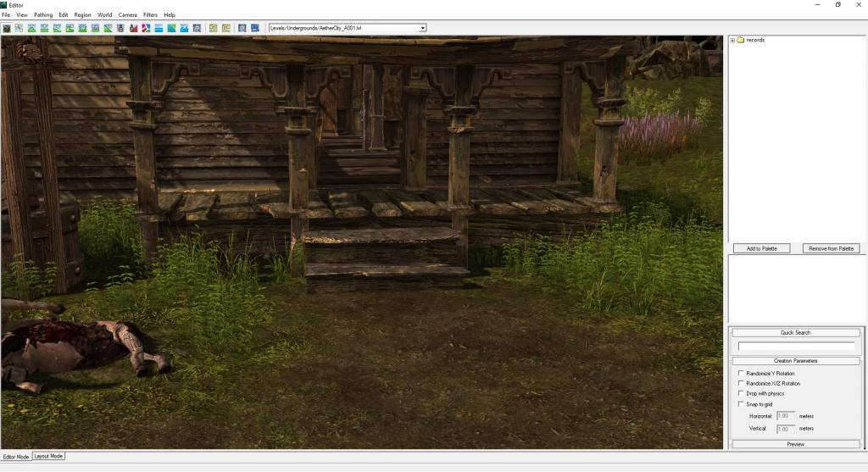Image resolution: width=868 pixels, height=472 pixels.
Task: Expand the records tree node
Action: tap(732, 41)
